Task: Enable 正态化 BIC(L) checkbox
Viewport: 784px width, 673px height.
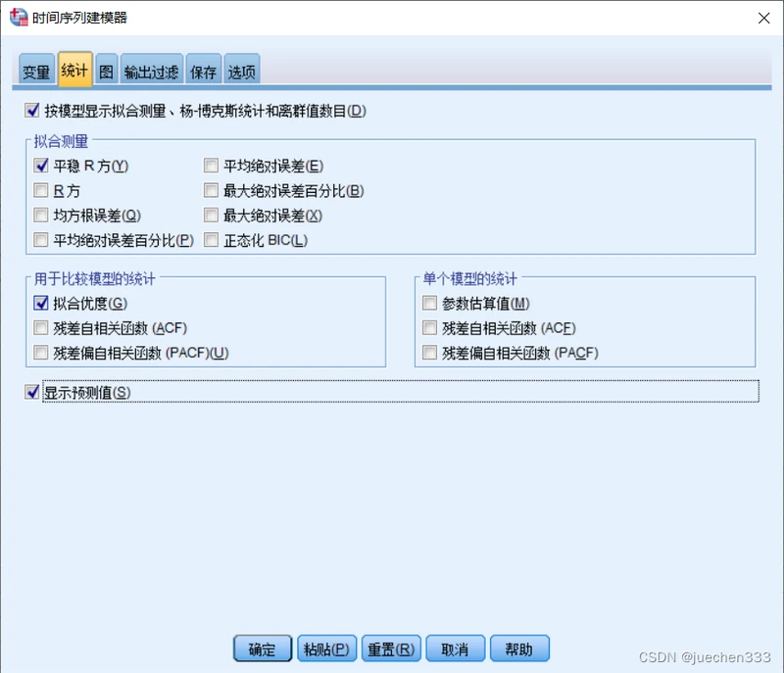Action: 211,240
